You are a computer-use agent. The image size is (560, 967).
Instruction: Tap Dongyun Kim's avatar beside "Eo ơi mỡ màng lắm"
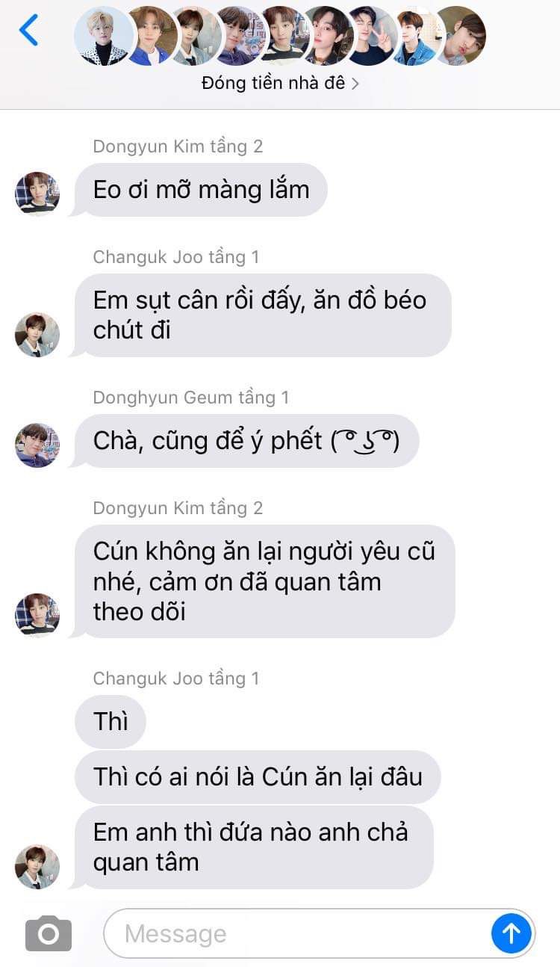(x=37, y=194)
